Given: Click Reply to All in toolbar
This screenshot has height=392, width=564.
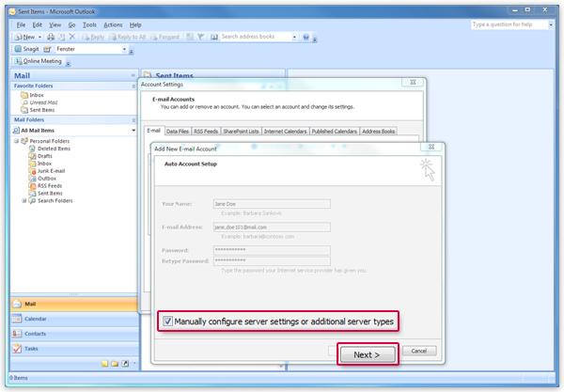Looking at the screenshot, I should point(128,37).
